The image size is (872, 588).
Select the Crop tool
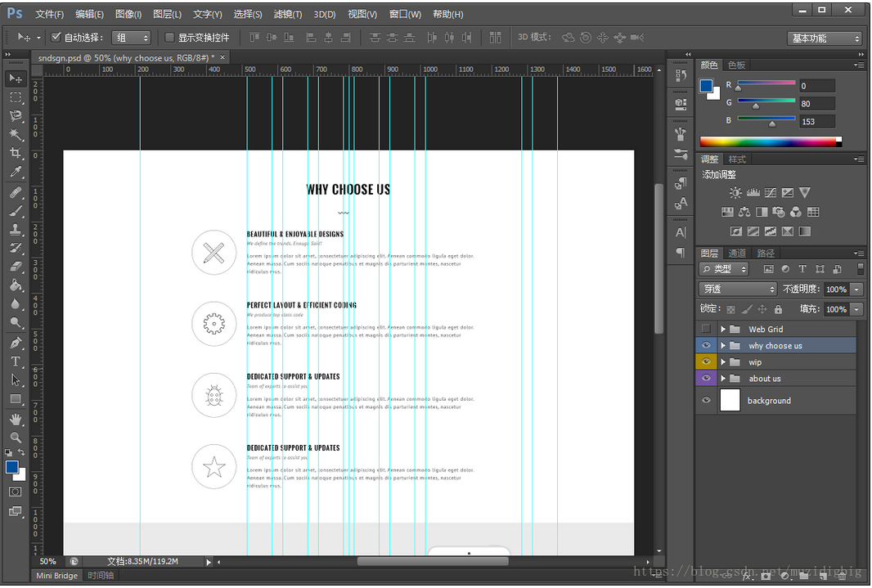click(x=16, y=154)
